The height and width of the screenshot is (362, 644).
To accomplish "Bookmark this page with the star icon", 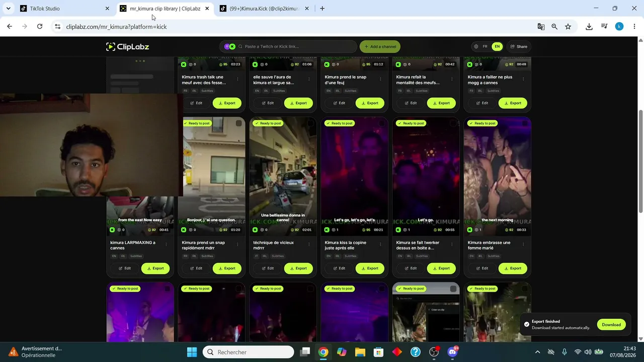I will tap(568, 27).
